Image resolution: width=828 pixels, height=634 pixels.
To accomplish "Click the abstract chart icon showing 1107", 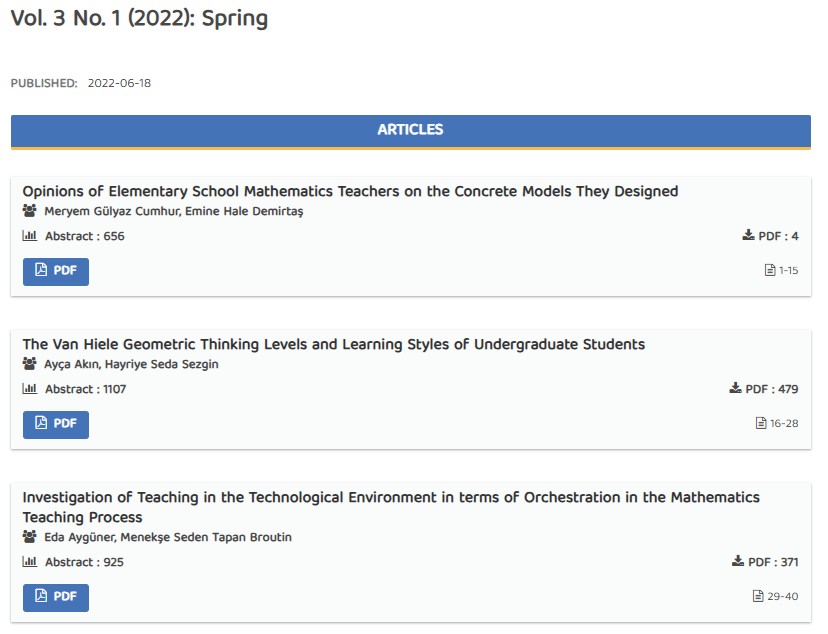I will click(29, 389).
